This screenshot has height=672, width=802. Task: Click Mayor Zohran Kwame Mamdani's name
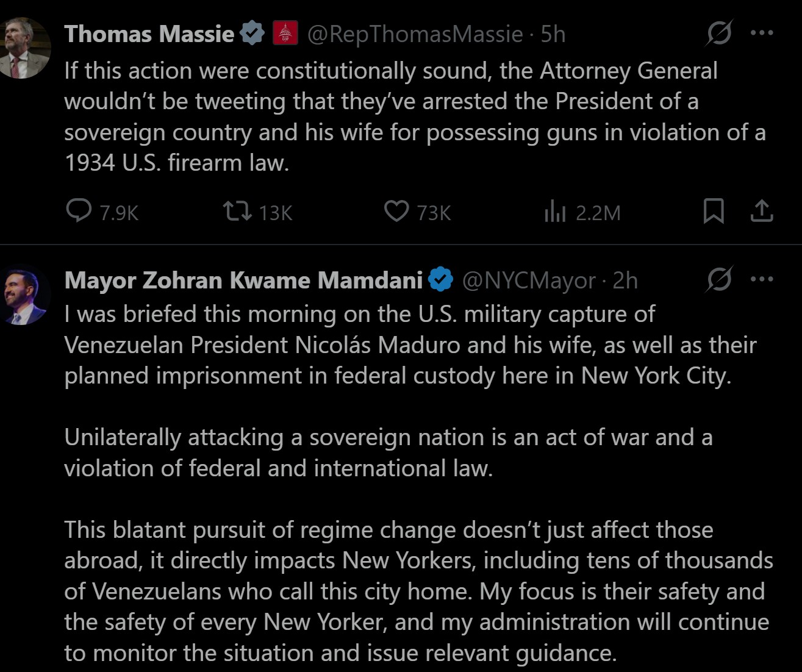pyautogui.click(x=243, y=281)
